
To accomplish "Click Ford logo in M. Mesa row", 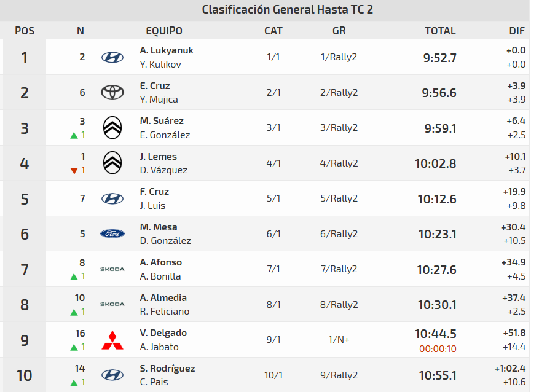I will tap(112, 234).
